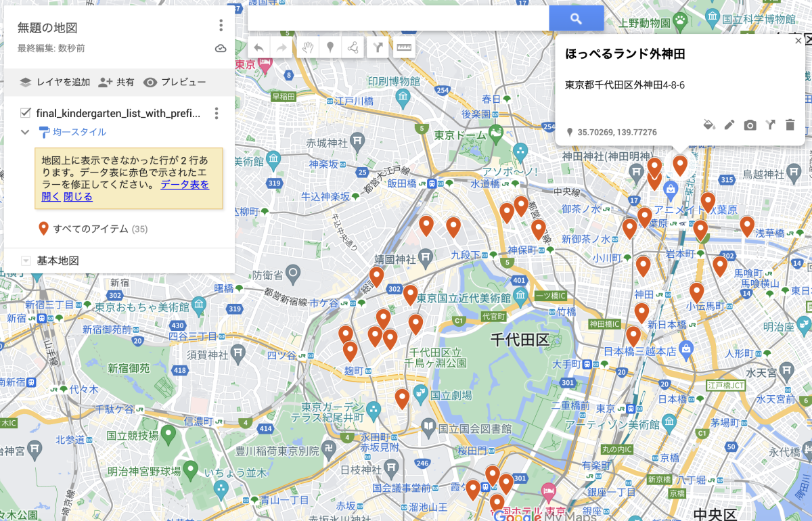Click the 閉じる link in warning
Screen dimensions: 812x521
[x=78, y=197]
